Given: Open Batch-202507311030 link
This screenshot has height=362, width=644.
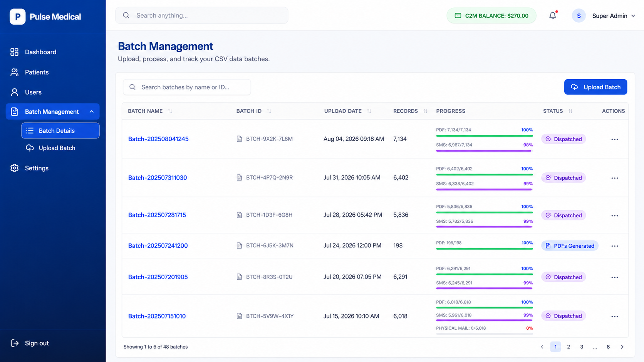Looking at the screenshot, I should click(158, 178).
